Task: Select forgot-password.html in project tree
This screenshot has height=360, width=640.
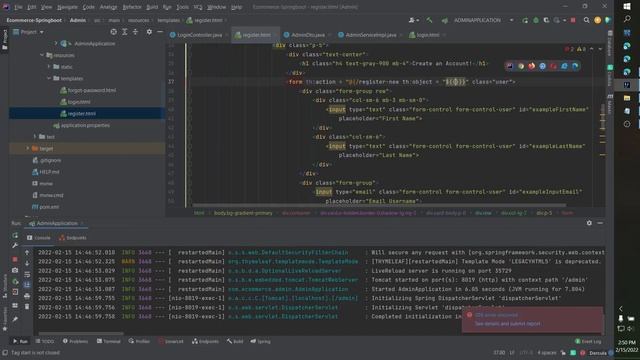Action: pyautogui.click(x=87, y=90)
